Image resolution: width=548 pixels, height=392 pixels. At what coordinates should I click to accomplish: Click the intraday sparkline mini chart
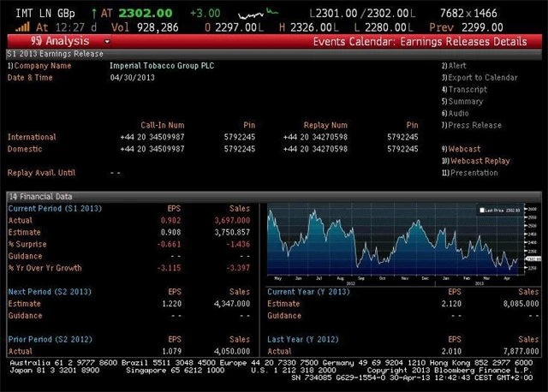pyautogui.click(x=258, y=14)
